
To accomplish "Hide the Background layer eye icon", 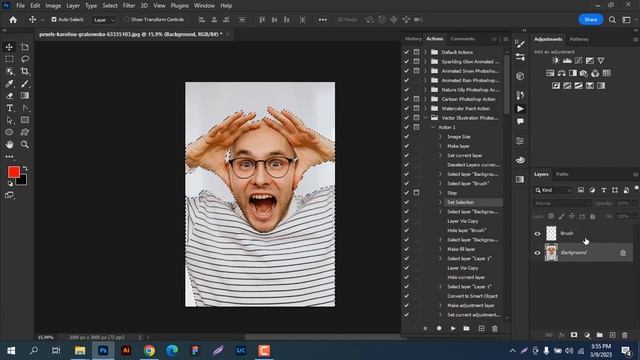I will click(x=537, y=253).
